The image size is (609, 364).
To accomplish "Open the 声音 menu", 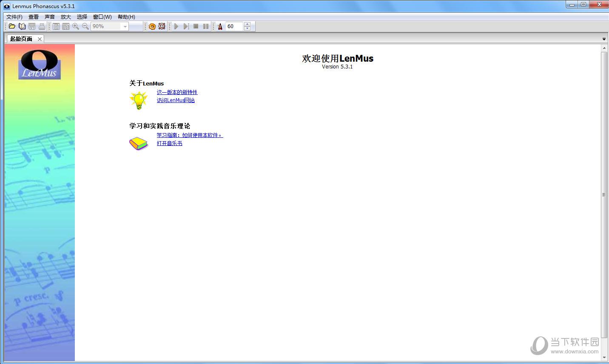I will pyautogui.click(x=50, y=17).
